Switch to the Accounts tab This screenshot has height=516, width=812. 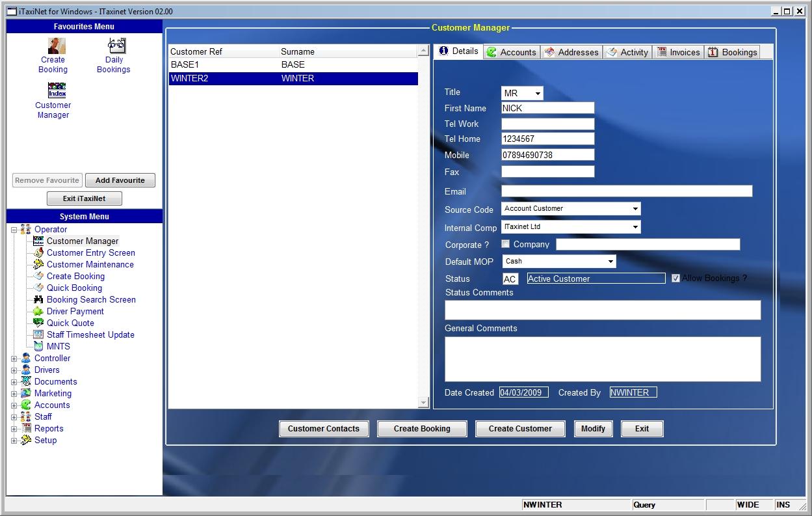tap(512, 52)
